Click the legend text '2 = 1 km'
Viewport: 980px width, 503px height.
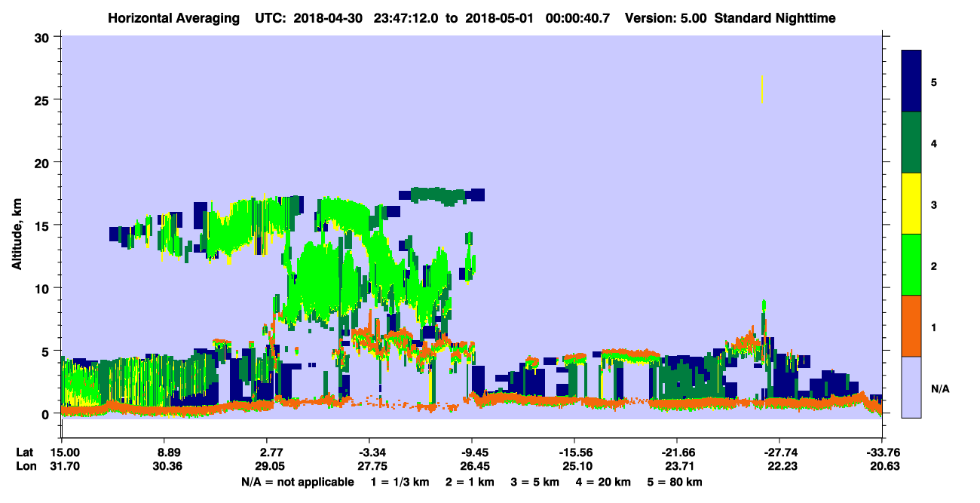(471, 482)
